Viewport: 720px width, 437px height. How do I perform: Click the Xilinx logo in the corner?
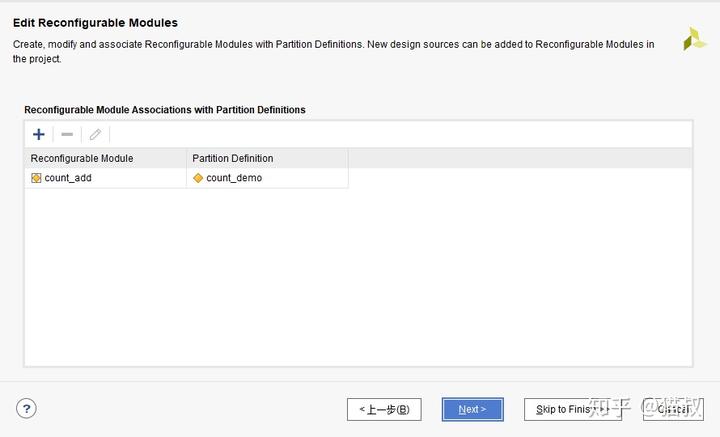click(x=694, y=40)
